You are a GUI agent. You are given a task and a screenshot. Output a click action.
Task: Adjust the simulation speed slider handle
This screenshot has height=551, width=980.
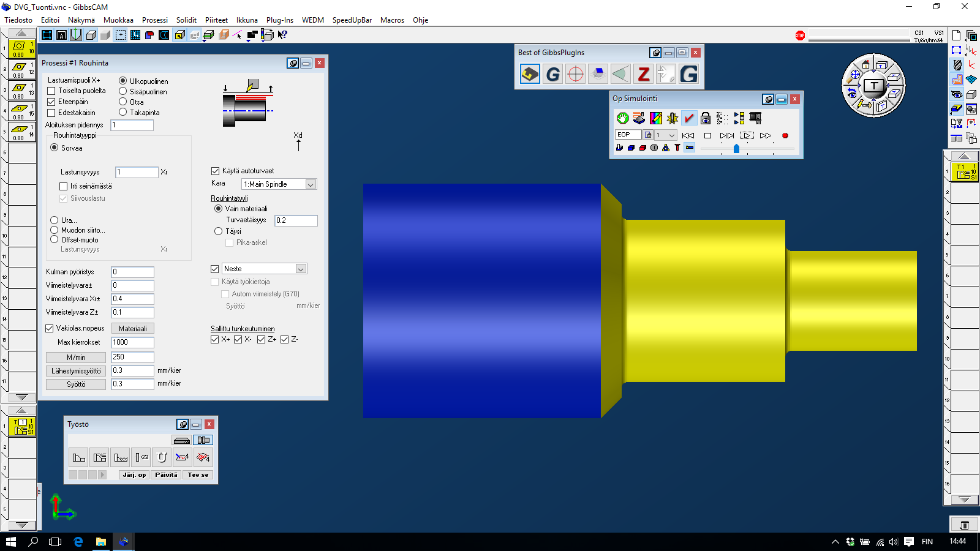736,149
